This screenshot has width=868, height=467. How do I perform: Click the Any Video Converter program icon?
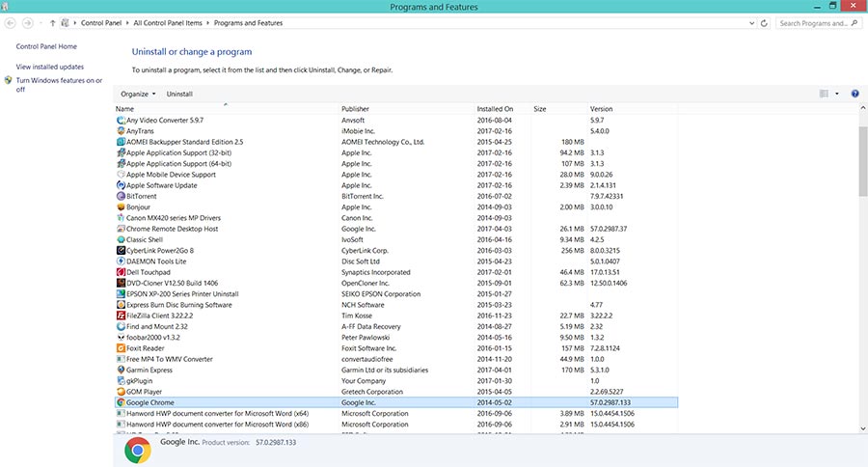(121, 121)
